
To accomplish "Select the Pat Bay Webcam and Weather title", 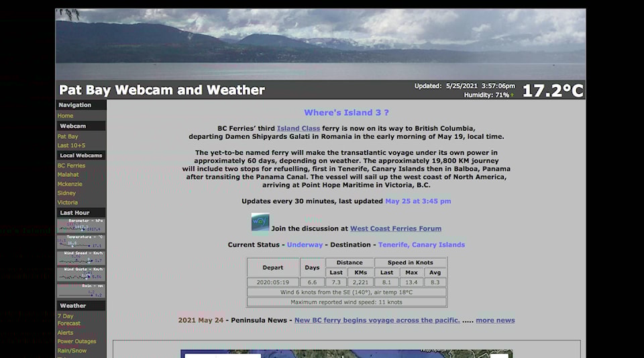I will click(162, 90).
